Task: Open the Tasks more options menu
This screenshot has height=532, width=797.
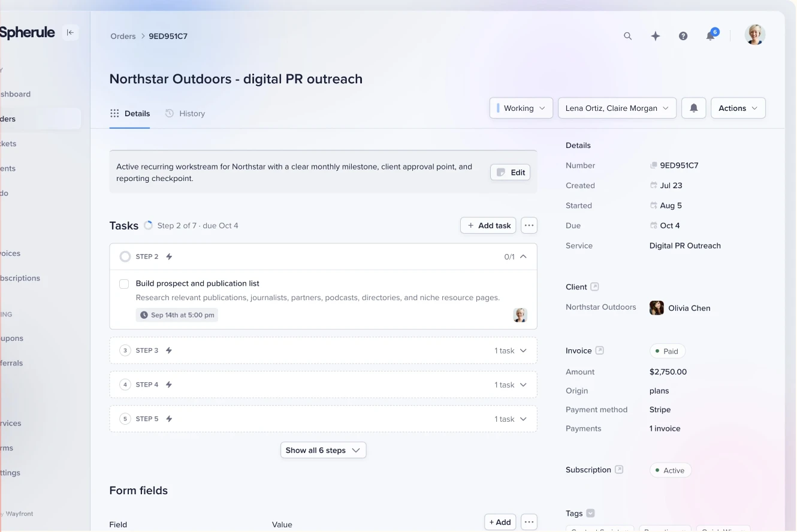Action: click(x=529, y=225)
